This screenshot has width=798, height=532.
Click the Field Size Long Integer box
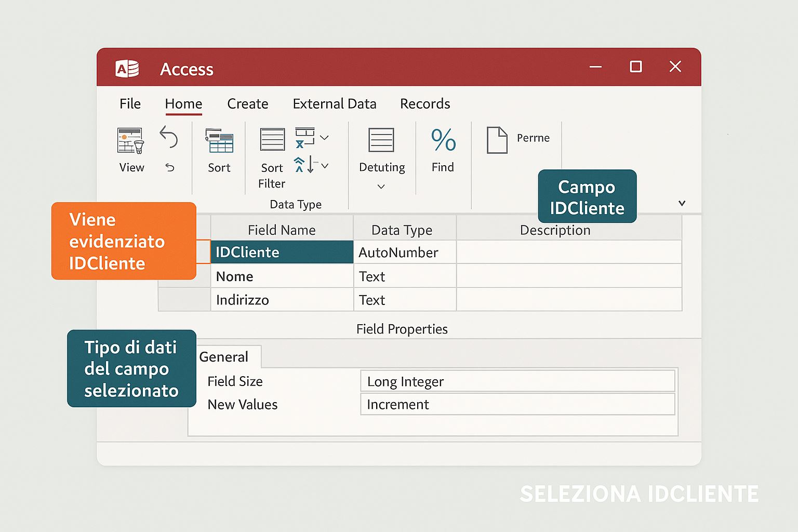517,381
